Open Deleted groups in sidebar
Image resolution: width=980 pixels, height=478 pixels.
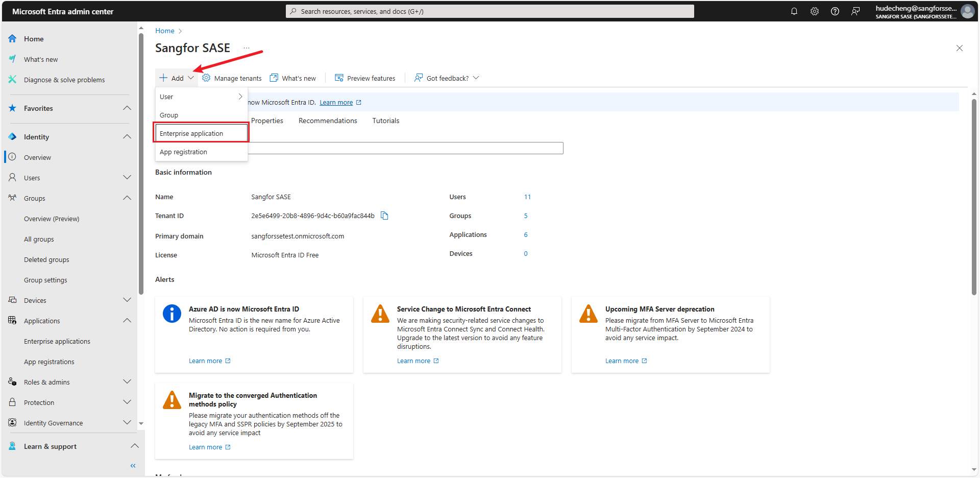pyautogui.click(x=46, y=259)
